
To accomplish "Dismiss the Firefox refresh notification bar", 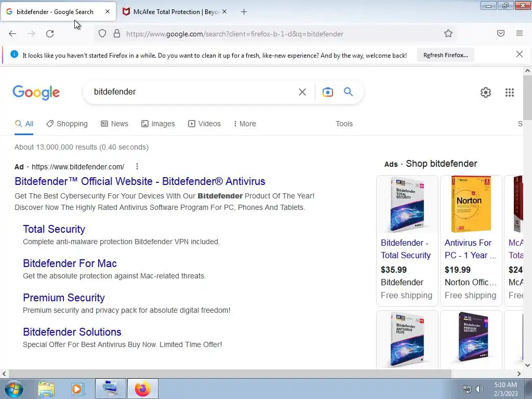I will click(x=519, y=54).
